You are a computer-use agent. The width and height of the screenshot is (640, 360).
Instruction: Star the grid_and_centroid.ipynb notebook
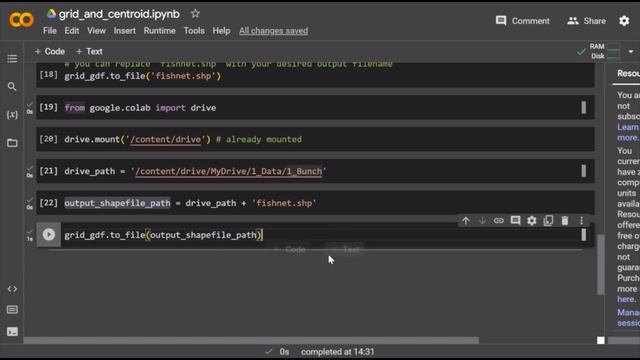coord(195,14)
